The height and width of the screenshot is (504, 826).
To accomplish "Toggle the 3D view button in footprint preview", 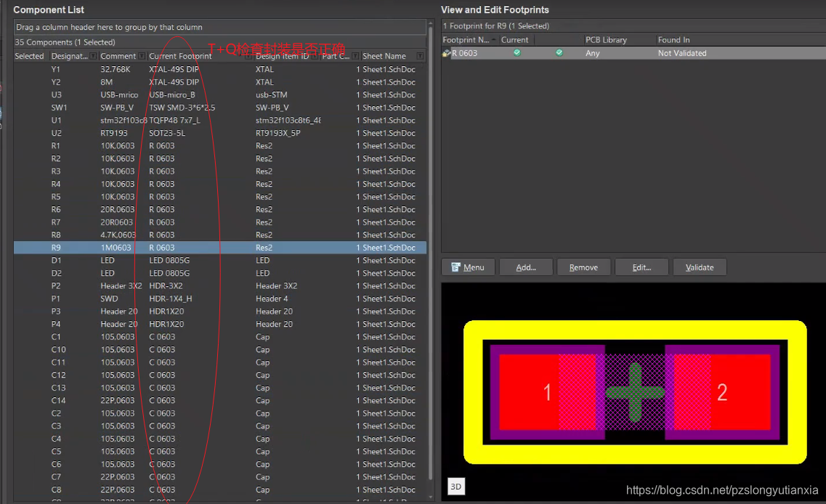I will pos(455,487).
